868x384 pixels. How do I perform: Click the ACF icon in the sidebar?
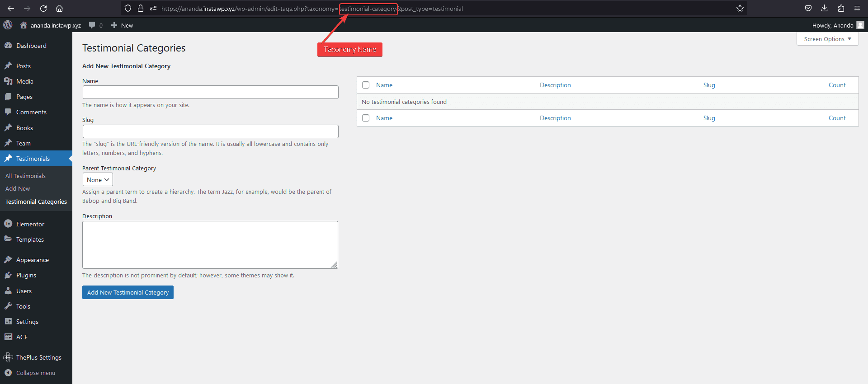click(x=8, y=337)
